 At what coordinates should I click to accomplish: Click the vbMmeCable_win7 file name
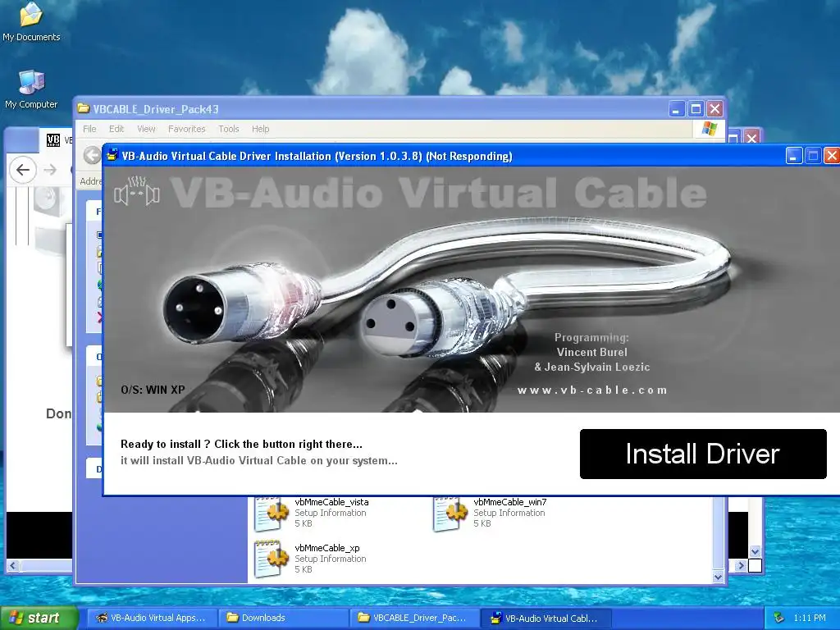click(x=510, y=502)
